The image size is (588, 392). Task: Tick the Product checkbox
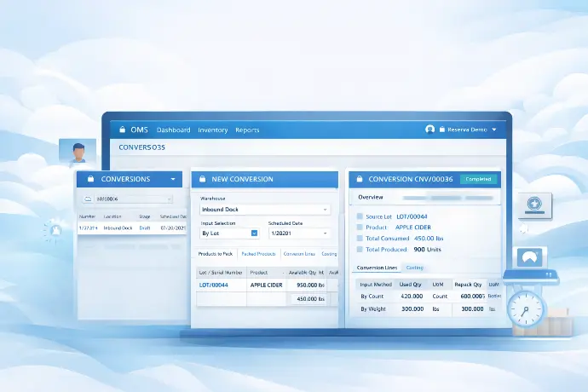point(360,228)
